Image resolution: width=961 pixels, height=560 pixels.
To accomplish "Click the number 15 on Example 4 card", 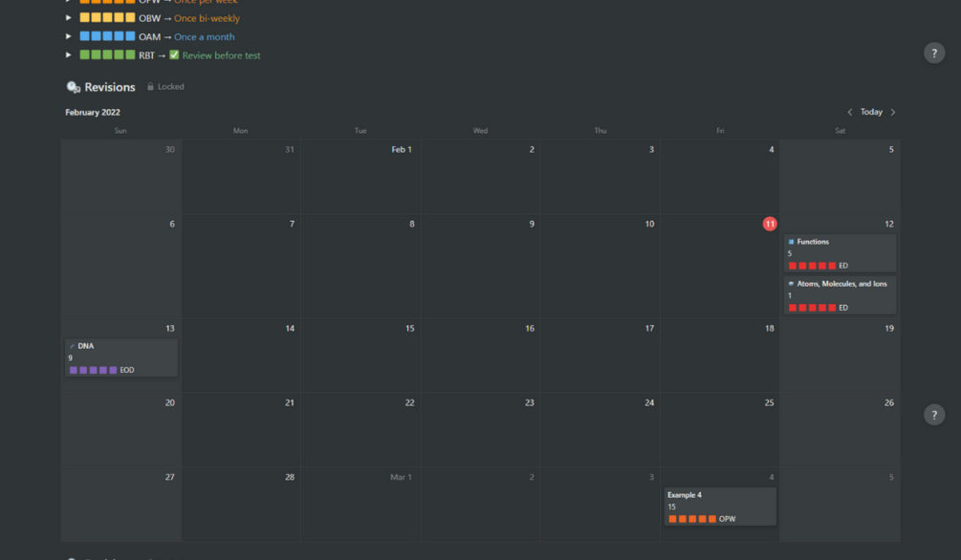I will [671, 506].
